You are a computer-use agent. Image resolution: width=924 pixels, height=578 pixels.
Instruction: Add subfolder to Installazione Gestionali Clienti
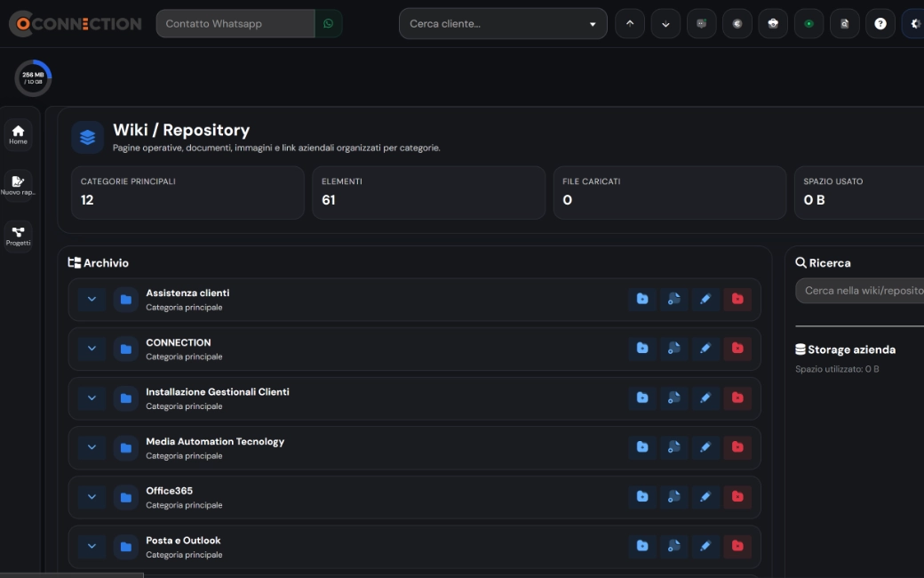642,398
